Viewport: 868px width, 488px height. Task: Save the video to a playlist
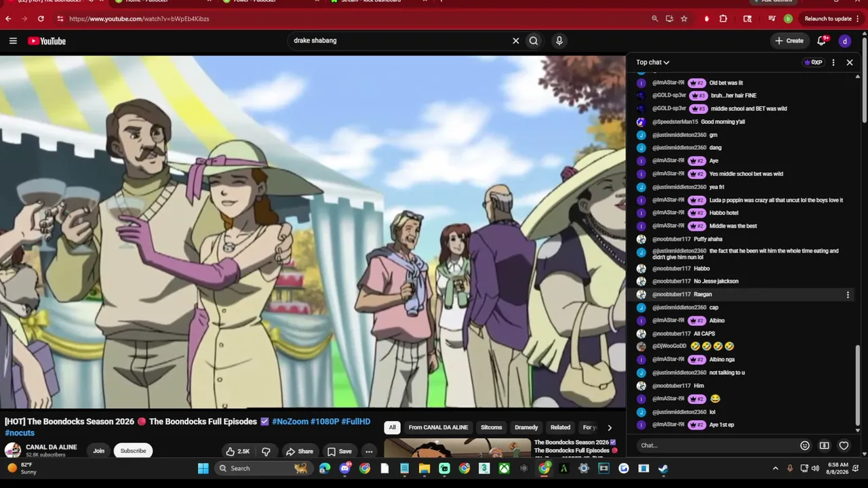click(x=339, y=451)
